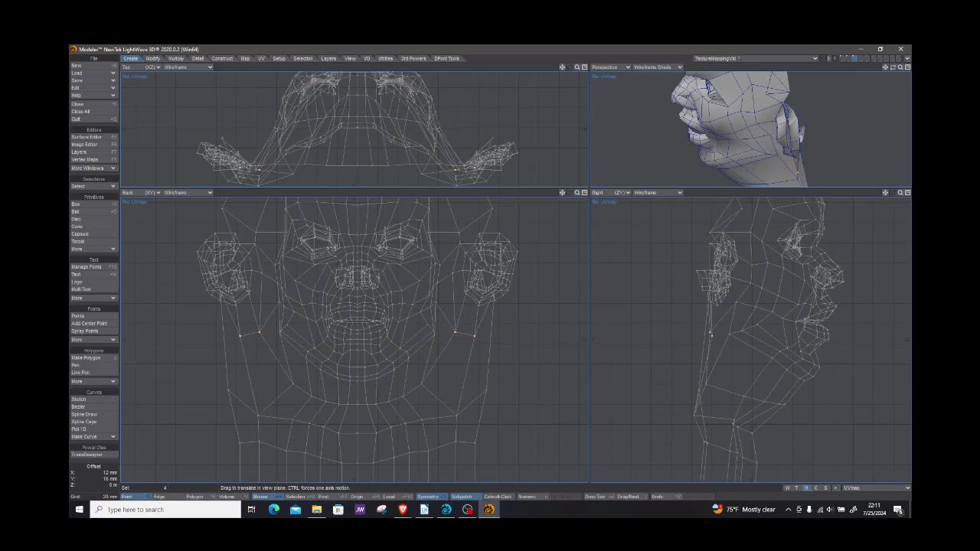Switch to the Modify tab

(153, 59)
